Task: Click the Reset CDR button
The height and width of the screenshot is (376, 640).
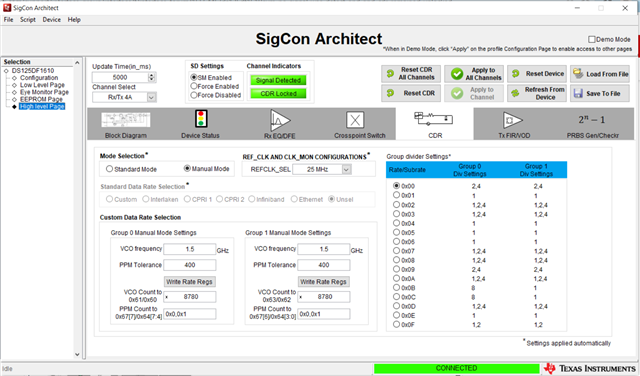Action: click(x=411, y=93)
